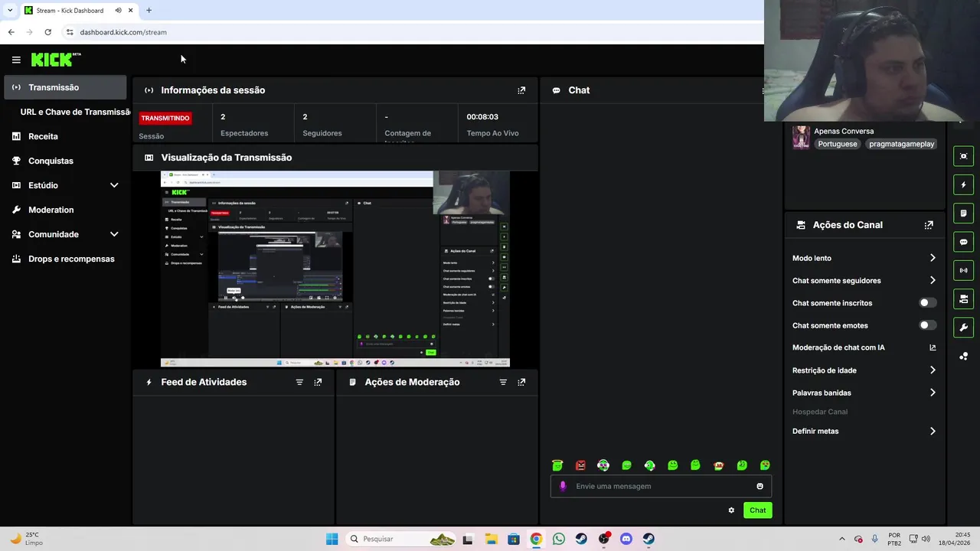
Task: Click the green Chat send button
Action: pyautogui.click(x=757, y=510)
